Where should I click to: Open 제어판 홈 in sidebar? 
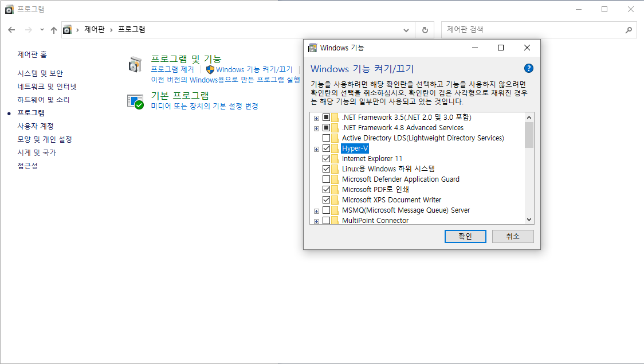click(32, 54)
